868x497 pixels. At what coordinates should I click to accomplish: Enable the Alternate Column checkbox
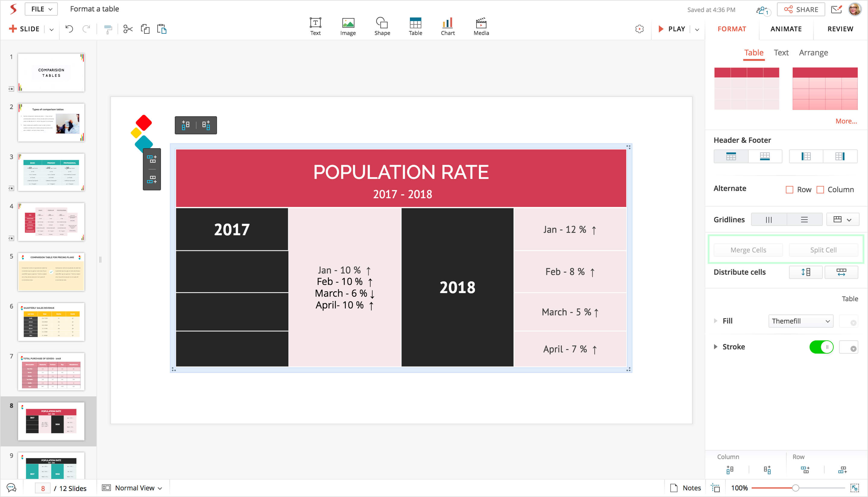coord(820,190)
